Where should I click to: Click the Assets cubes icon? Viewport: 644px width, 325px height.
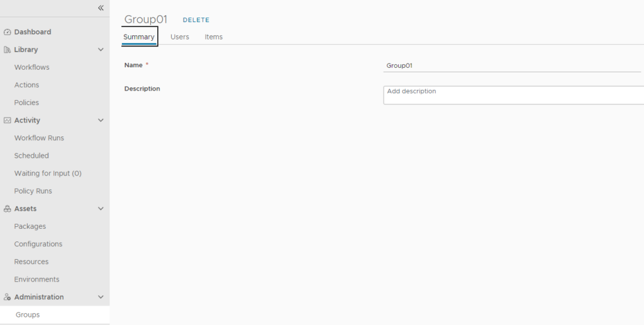[x=7, y=209]
